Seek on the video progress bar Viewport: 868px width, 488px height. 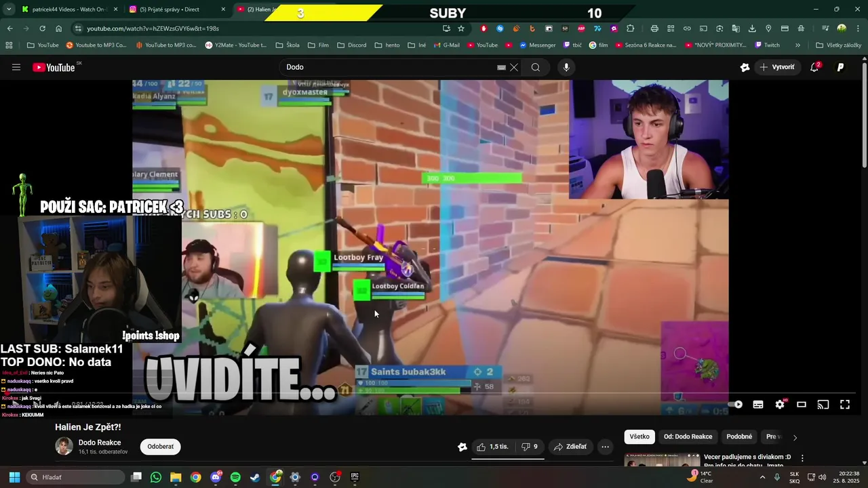pos(431,392)
